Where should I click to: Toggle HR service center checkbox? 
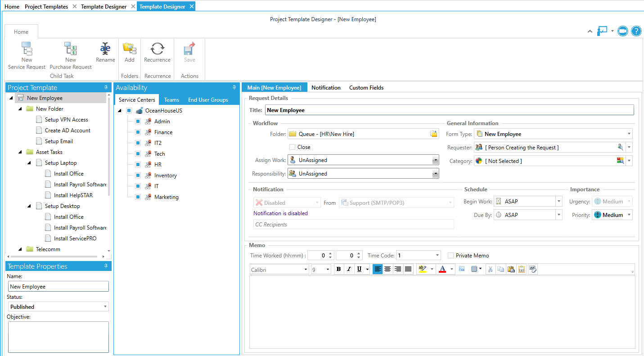click(138, 165)
